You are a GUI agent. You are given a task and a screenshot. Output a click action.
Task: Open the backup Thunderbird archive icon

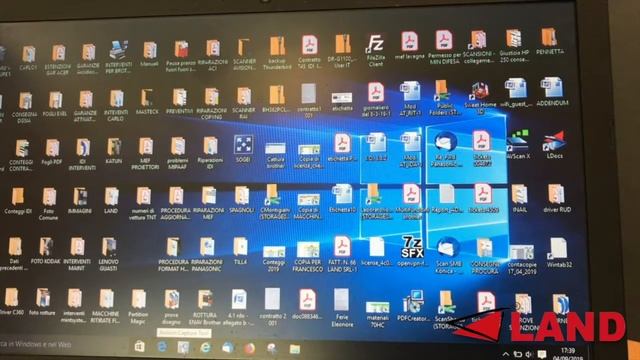(x=278, y=47)
